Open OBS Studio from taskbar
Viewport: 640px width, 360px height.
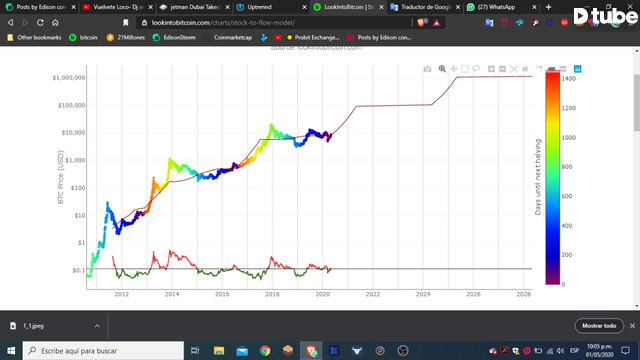pos(403,351)
